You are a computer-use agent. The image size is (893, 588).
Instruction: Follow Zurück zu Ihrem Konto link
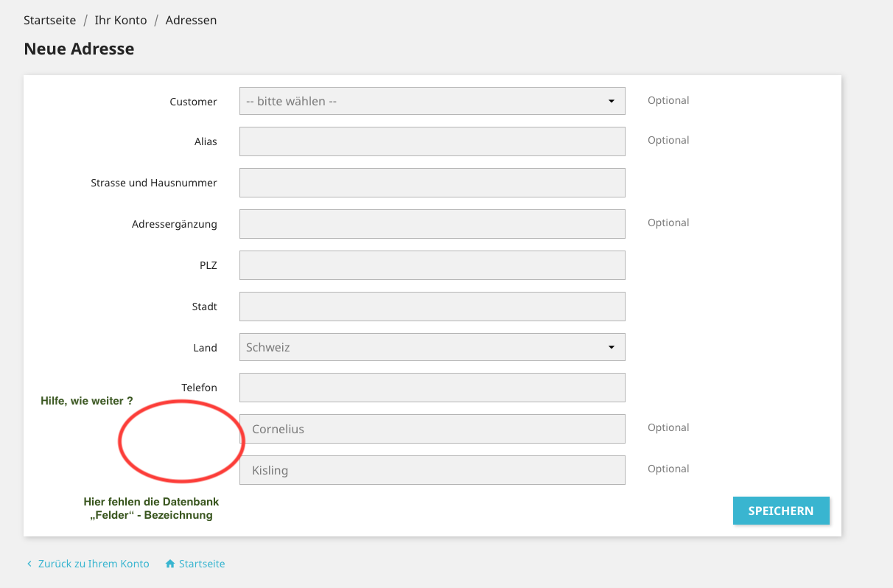(93, 564)
